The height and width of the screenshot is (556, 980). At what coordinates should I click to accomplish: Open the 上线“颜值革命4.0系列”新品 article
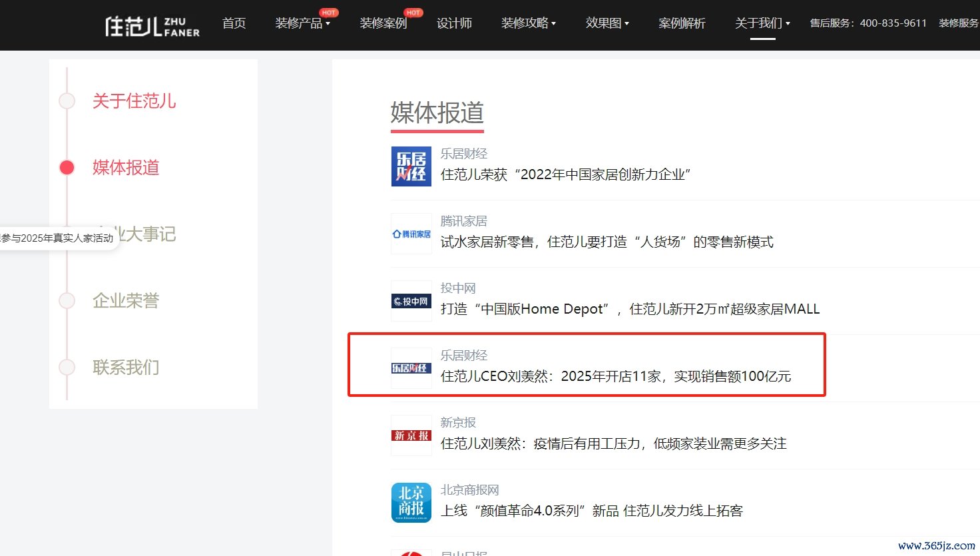(x=592, y=511)
